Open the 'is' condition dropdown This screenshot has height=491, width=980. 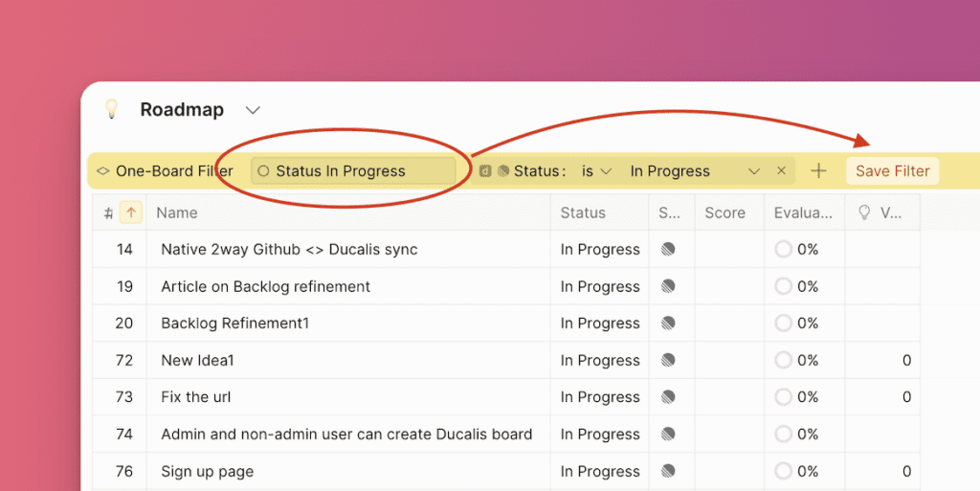(x=596, y=171)
